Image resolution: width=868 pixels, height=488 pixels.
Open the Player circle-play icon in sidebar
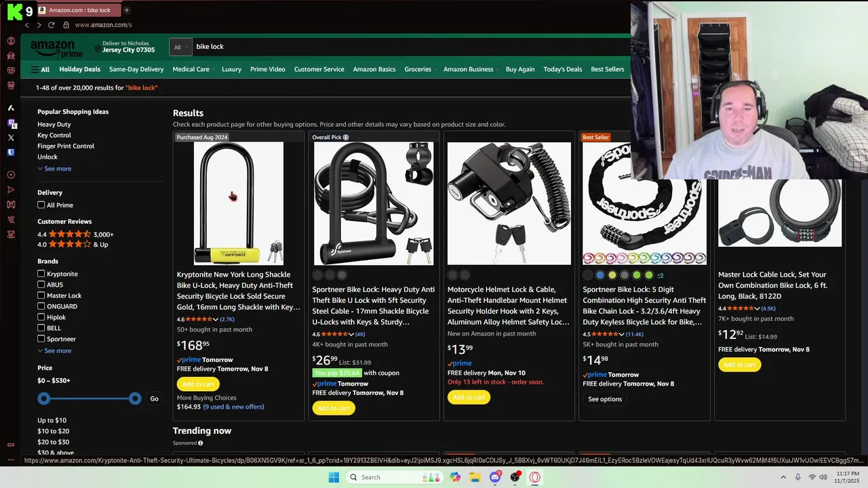pyautogui.click(x=11, y=175)
